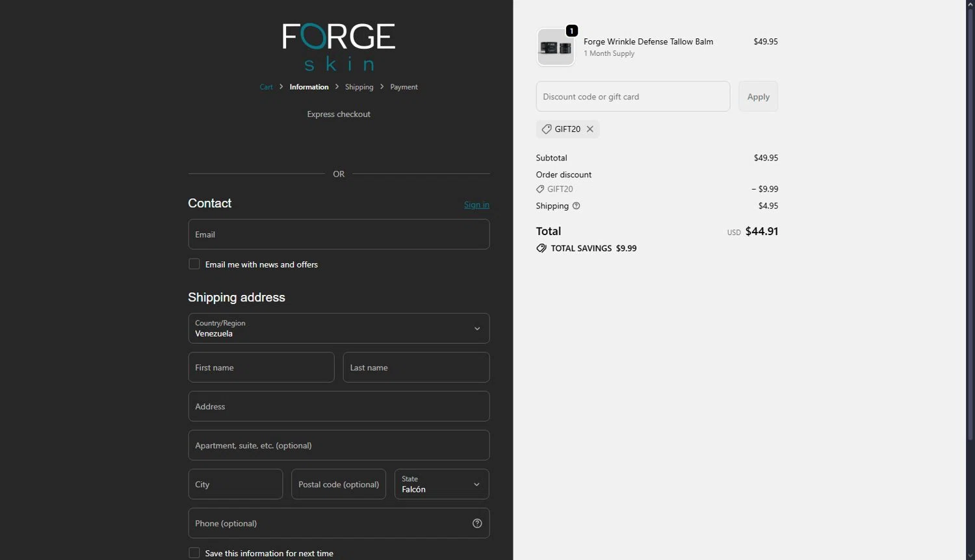Click the Sign in link

476,205
